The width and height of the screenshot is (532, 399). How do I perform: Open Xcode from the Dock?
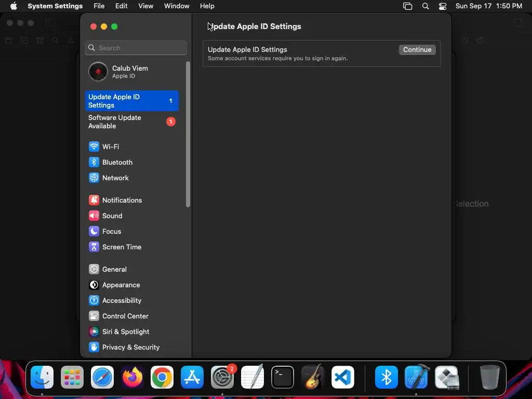tap(417, 377)
